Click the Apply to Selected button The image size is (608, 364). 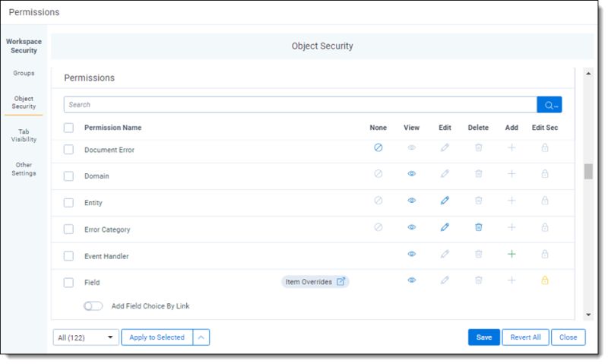coord(157,337)
